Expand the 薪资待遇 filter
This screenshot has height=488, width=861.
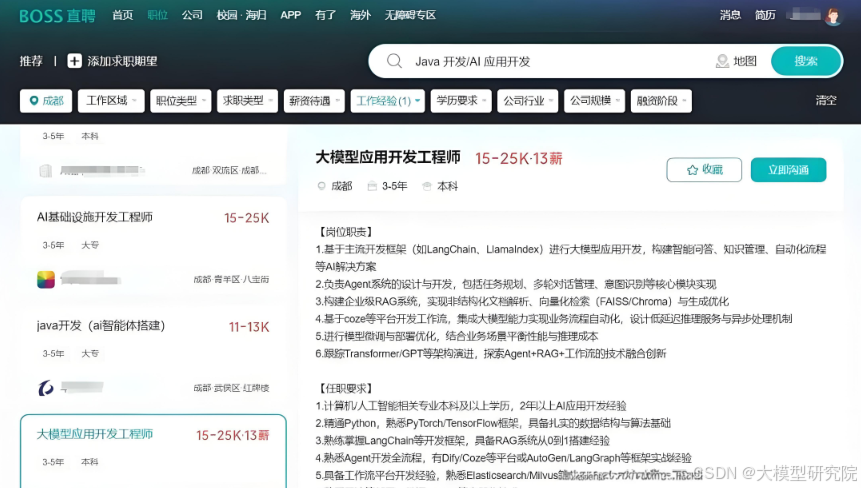(314, 100)
